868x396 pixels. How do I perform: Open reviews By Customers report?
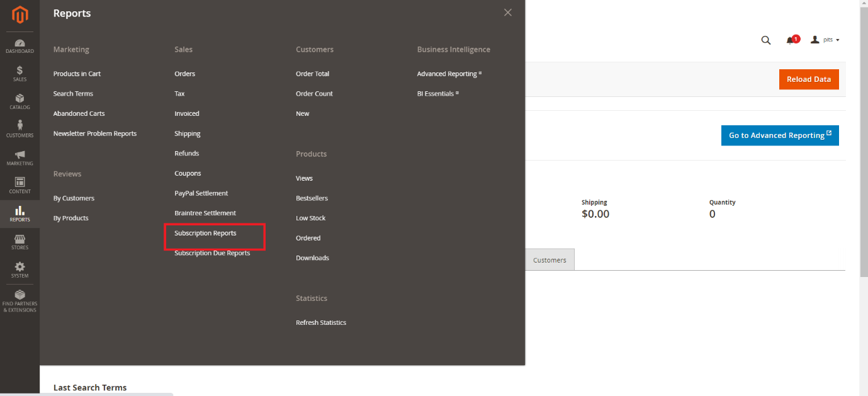tap(74, 198)
